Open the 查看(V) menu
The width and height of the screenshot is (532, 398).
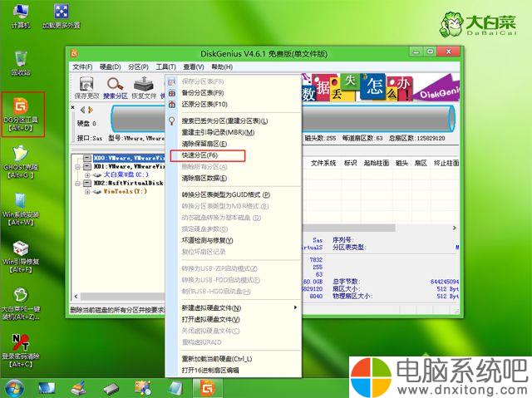194,66
